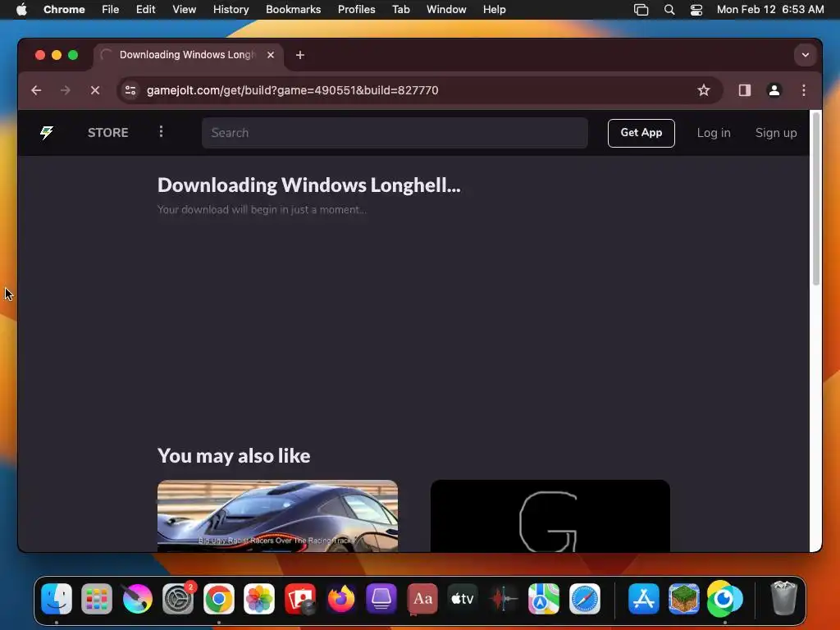Viewport: 840px width, 630px height.
Task: Stop loading the page with the X
Action: (95, 90)
